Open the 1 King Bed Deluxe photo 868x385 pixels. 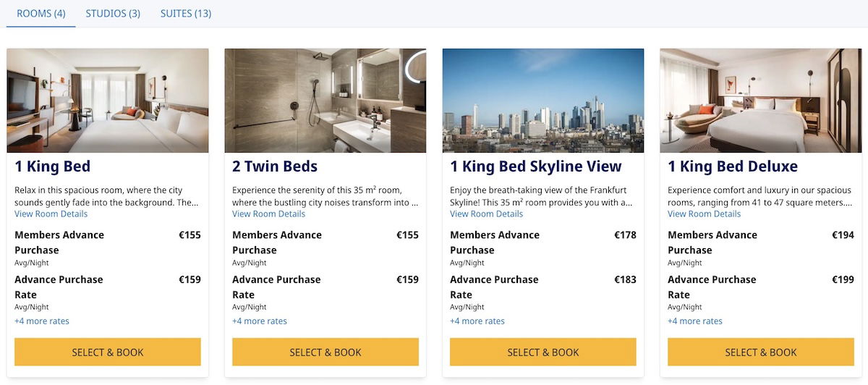761,101
